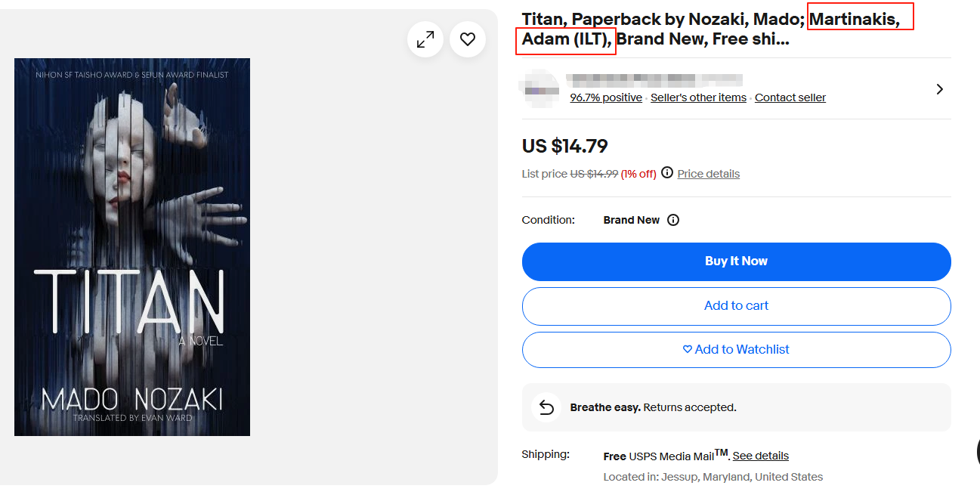
Task: Click the Titan book cover image
Action: click(x=132, y=247)
